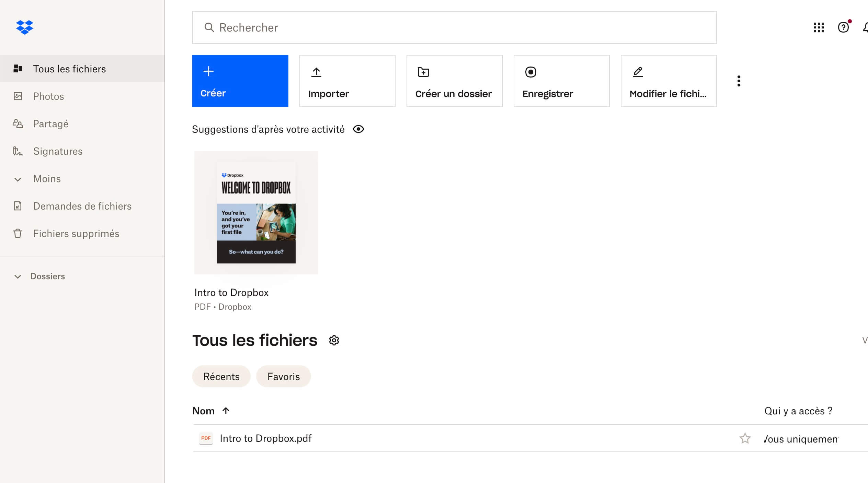The image size is (868, 483).
Task: Click the Dossiers label in sidebar
Action: (x=48, y=276)
